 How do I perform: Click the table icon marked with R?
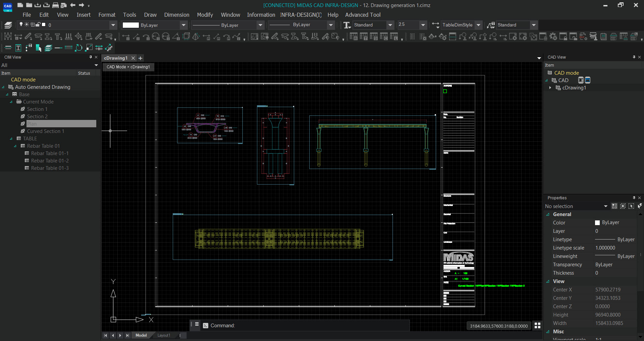pyautogui.click(x=354, y=37)
